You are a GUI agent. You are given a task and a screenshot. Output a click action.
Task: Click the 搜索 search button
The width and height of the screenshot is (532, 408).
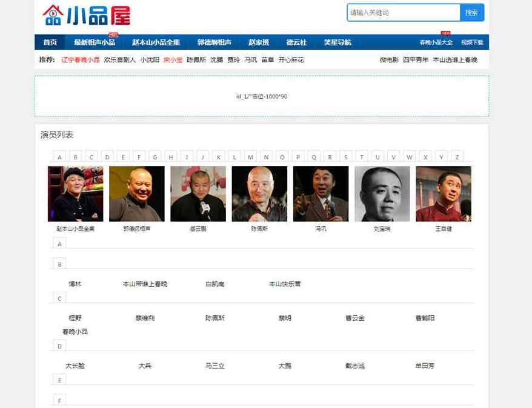click(x=471, y=13)
